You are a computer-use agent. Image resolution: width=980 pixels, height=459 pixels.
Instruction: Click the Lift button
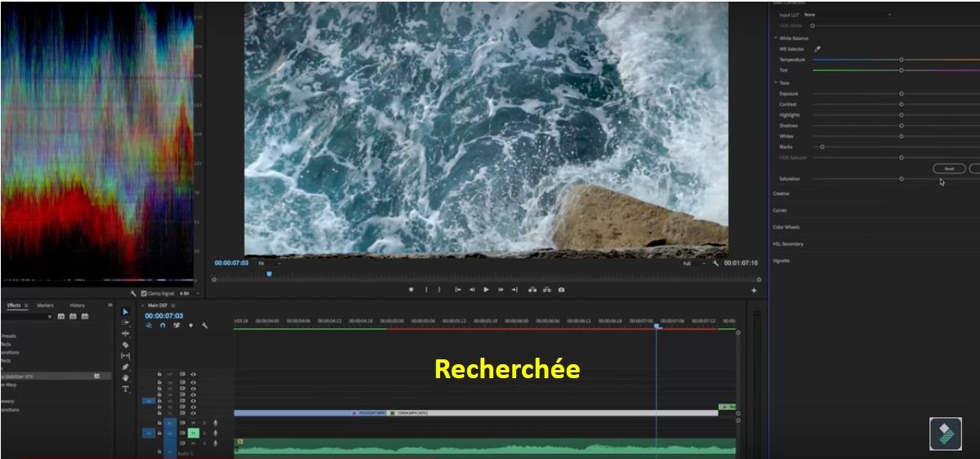click(x=532, y=290)
